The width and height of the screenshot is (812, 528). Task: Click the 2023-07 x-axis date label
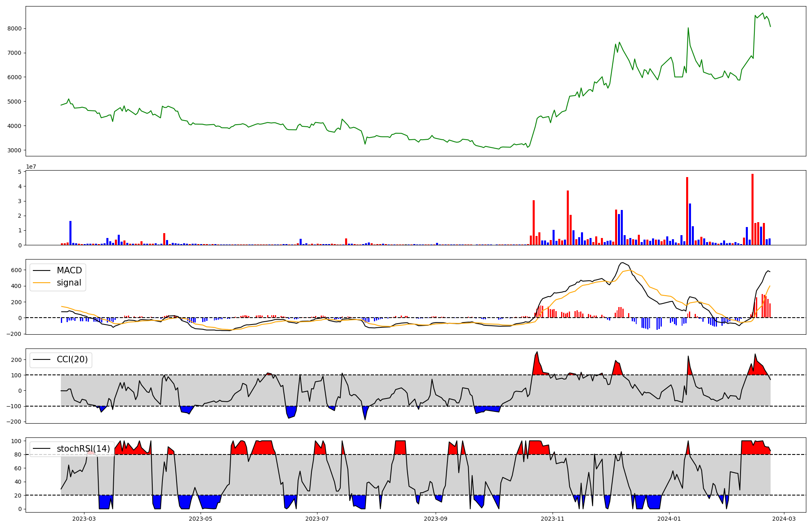[317, 519]
